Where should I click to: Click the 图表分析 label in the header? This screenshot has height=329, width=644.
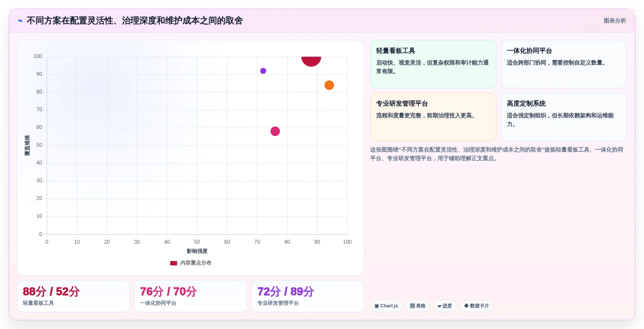click(615, 21)
